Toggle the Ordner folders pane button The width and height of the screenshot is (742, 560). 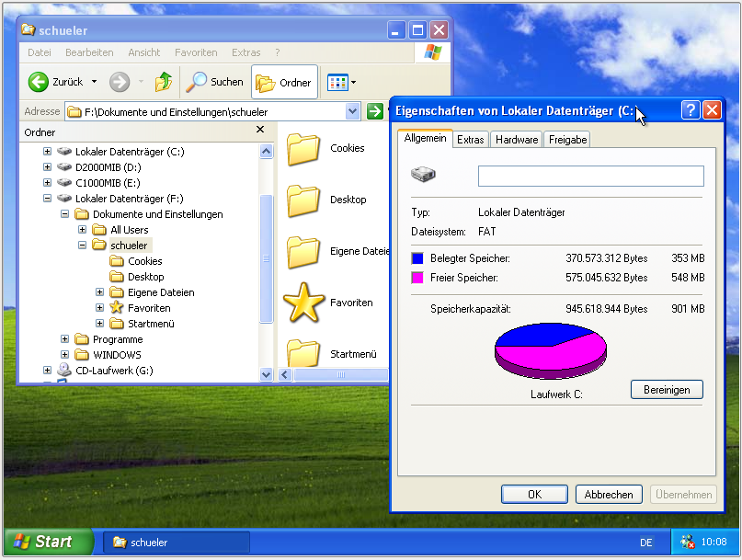(284, 82)
